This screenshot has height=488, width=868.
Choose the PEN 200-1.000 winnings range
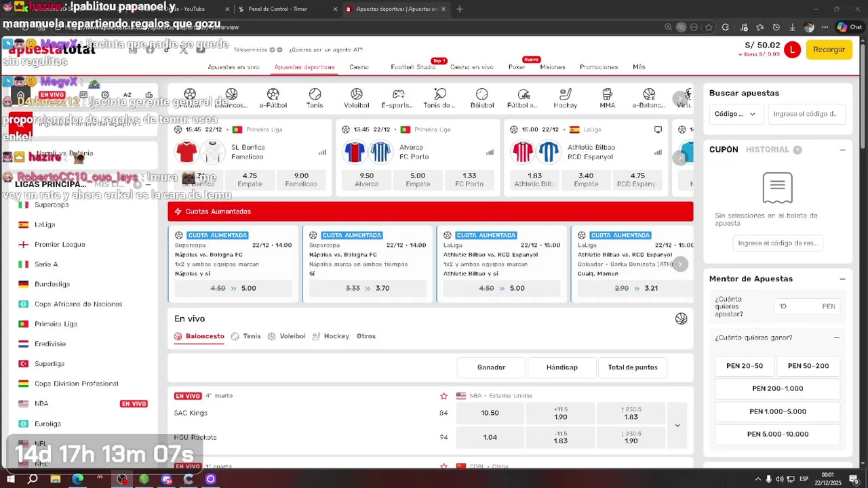pyautogui.click(x=778, y=389)
